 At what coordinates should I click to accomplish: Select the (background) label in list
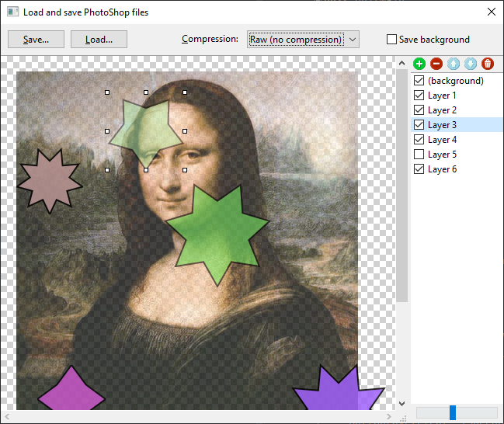pyautogui.click(x=456, y=81)
